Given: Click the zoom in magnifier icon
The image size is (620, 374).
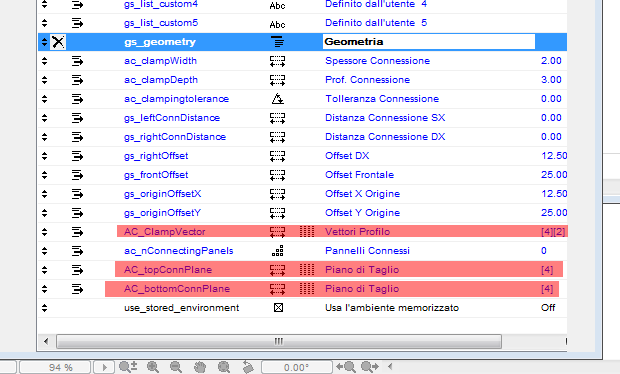Looking at the screenshot, I should tap(153, 367).
